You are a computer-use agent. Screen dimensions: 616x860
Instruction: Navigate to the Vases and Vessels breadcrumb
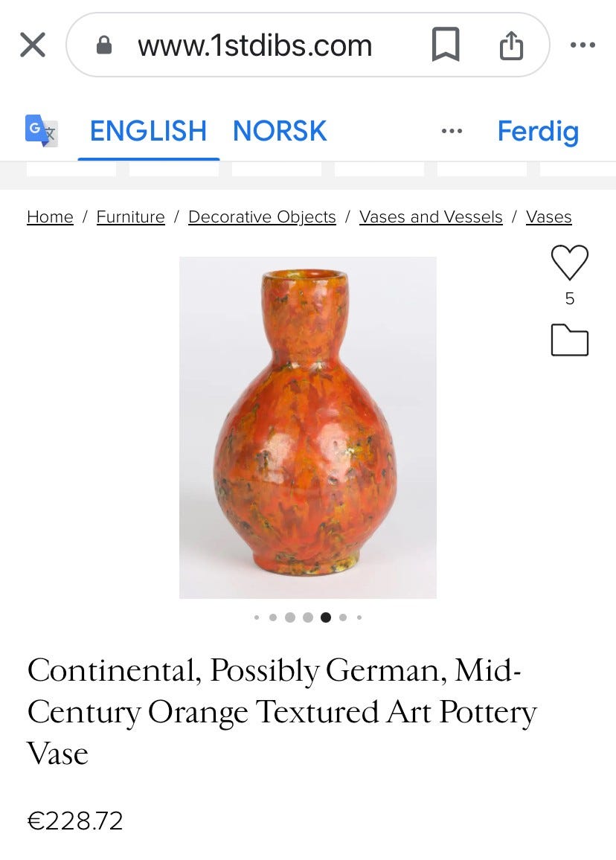pos(431,216)
